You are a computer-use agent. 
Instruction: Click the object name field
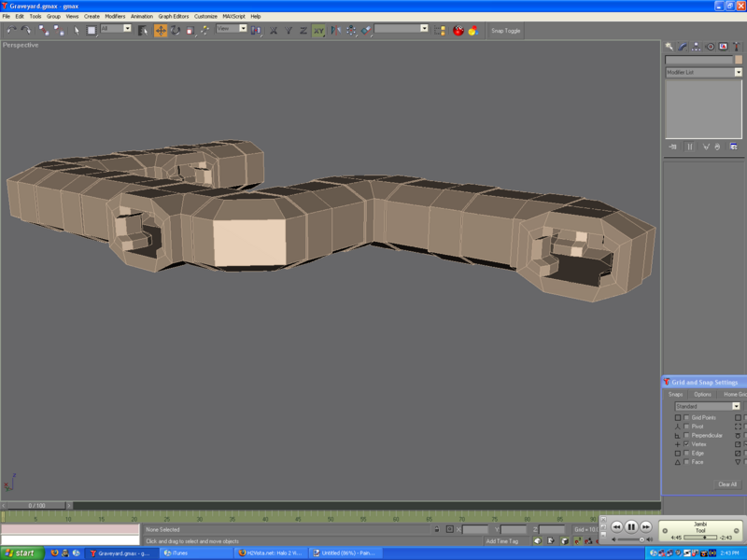tap(698, 60)
